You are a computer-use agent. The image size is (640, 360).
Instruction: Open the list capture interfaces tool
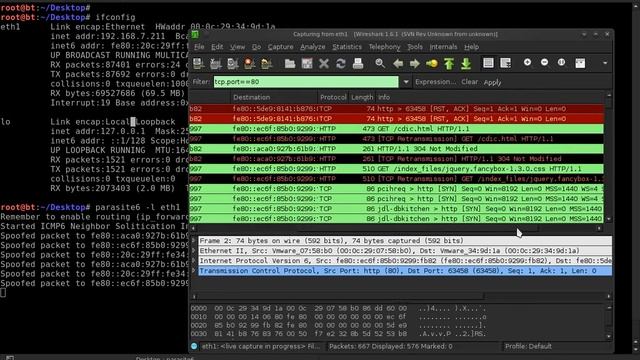[x=198, y=63]
